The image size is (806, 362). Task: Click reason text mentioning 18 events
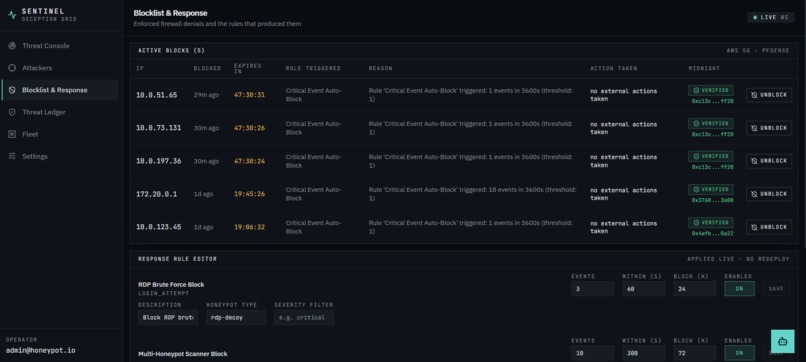[472, 194]
